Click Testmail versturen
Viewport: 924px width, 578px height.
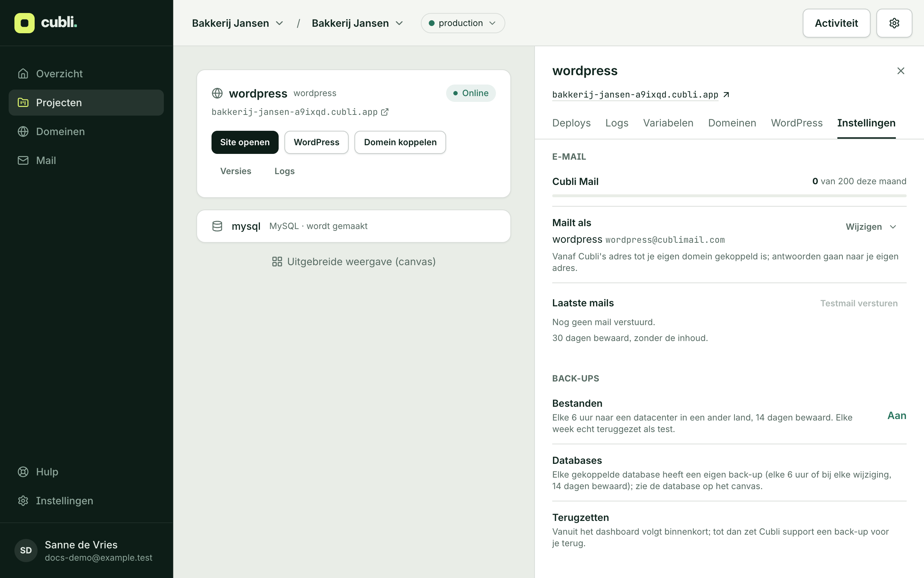tap(859, 303)
